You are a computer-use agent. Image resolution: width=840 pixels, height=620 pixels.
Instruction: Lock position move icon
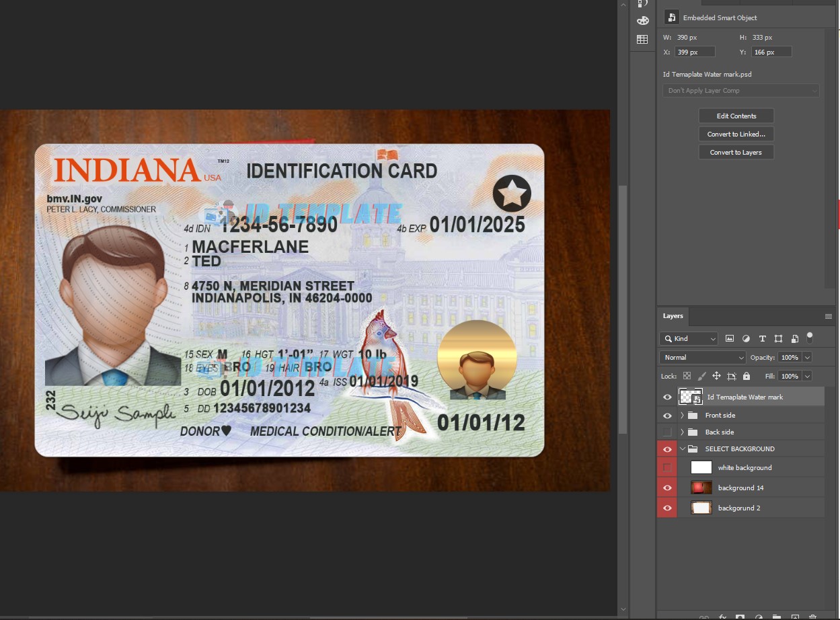pyautogui.click(x=716, y=377)
